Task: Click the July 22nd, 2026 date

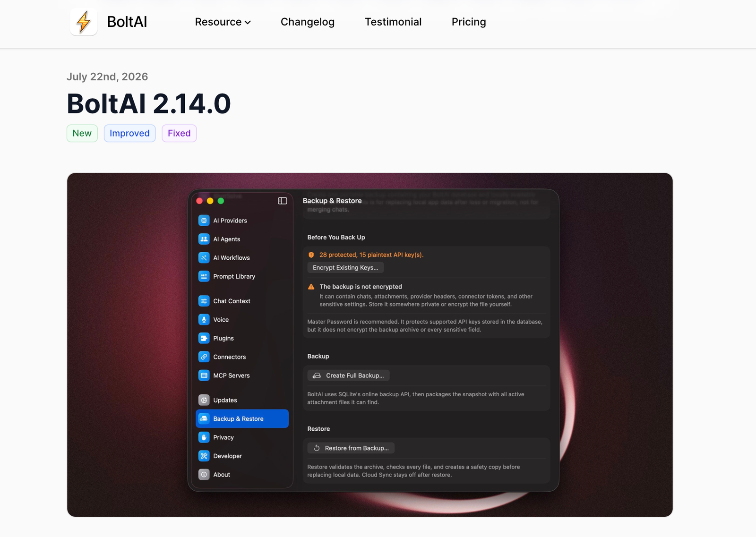Action: click(x=107, y=77)
